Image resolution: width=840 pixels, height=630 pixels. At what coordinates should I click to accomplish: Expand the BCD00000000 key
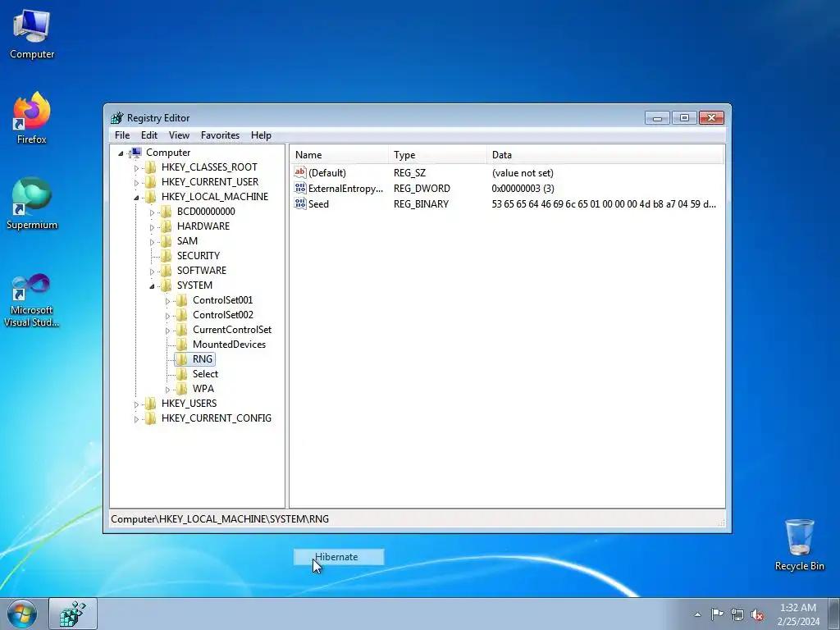pyautogui.click(x=152, y=212)
